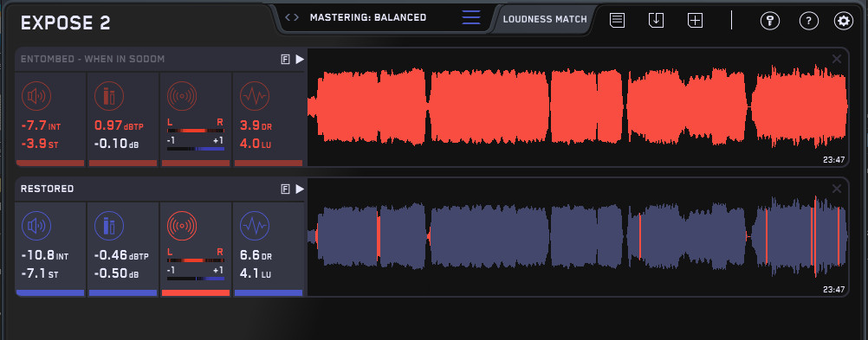Open the settings gear icon

pyautogui.click(x=844, y=21)
